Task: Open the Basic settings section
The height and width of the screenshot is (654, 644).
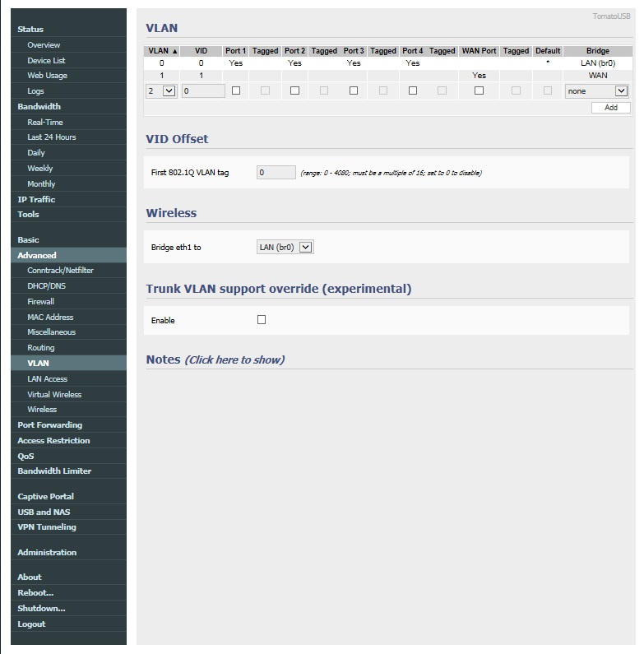Action: click(x=28, y=240)
